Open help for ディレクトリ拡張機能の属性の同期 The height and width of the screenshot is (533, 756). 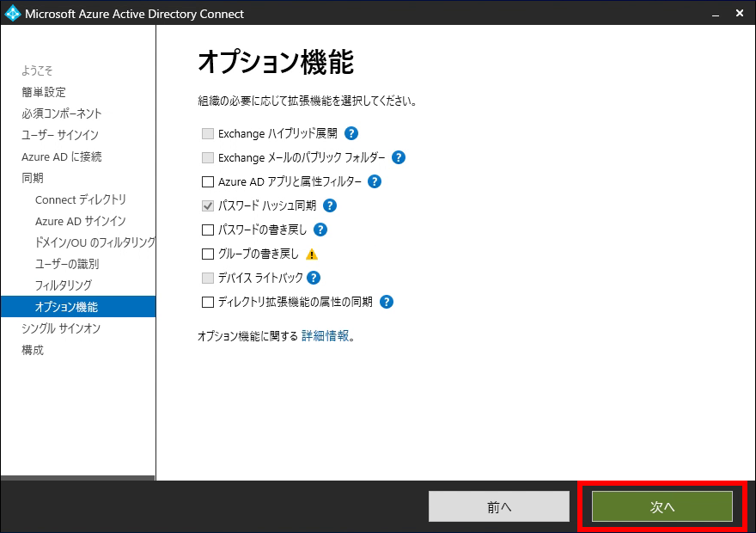pyautogui.click(x=387, y=302)
